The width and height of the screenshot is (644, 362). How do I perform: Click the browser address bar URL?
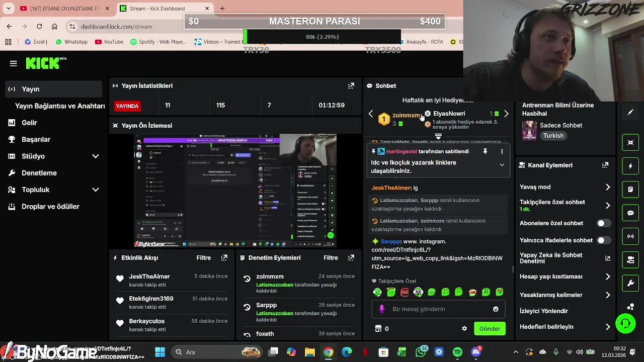(x=116, y=27)
